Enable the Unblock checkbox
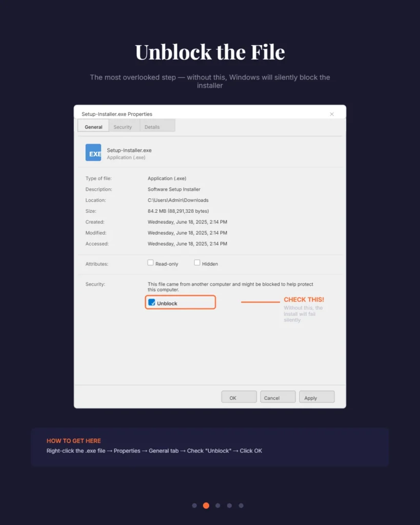The width and height of the screenshot is (420, 525). pos(151,302)
